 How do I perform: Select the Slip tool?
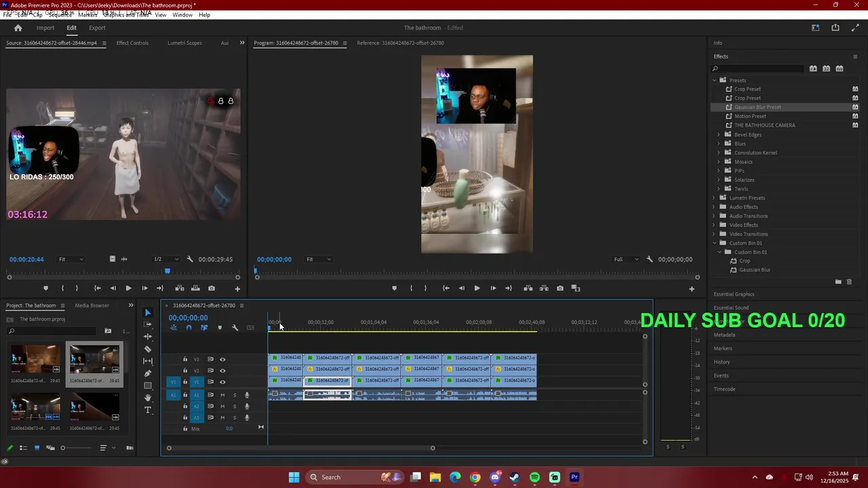click(148, 361)
